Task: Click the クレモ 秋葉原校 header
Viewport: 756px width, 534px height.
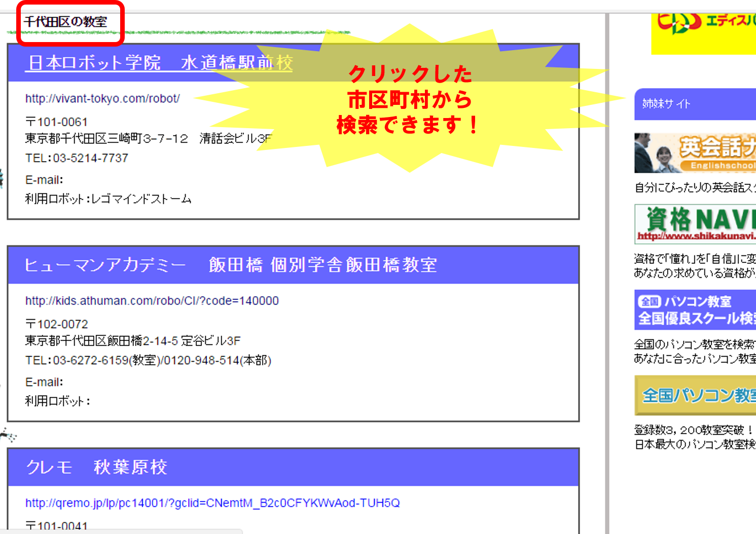Action: 293,467
